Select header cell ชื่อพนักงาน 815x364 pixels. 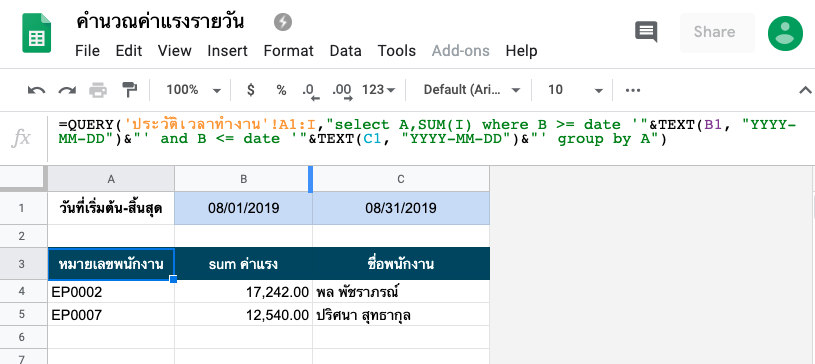point(401,264)
